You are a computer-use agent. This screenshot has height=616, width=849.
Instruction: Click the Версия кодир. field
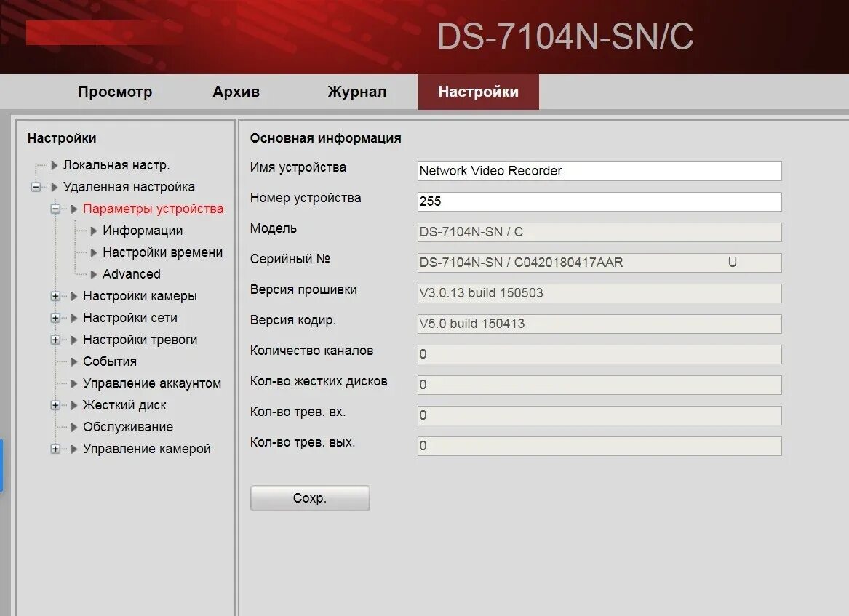(x=599, y=324)
